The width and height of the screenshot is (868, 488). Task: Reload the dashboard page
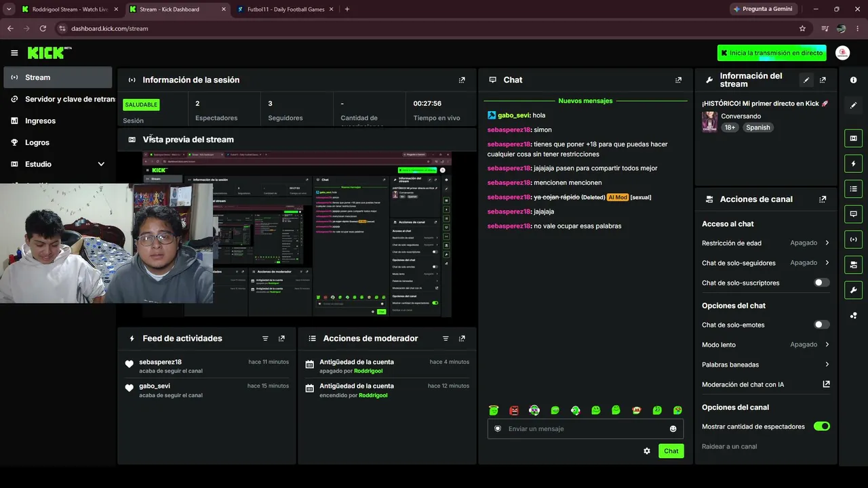coord(43,28)
